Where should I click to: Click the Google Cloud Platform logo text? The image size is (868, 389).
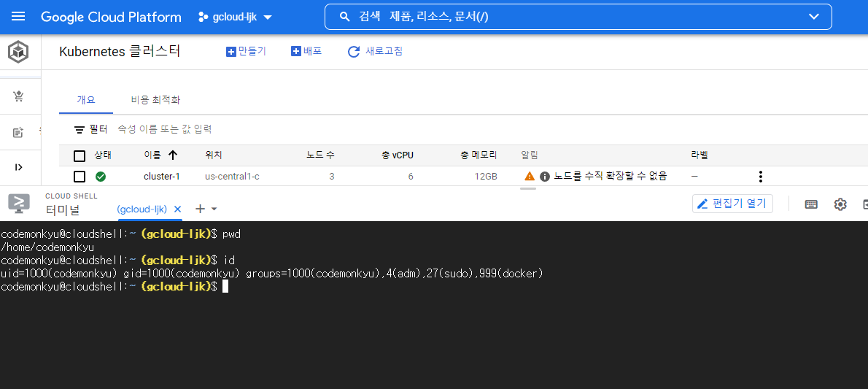pyautogui.click(x=112, y=18)
